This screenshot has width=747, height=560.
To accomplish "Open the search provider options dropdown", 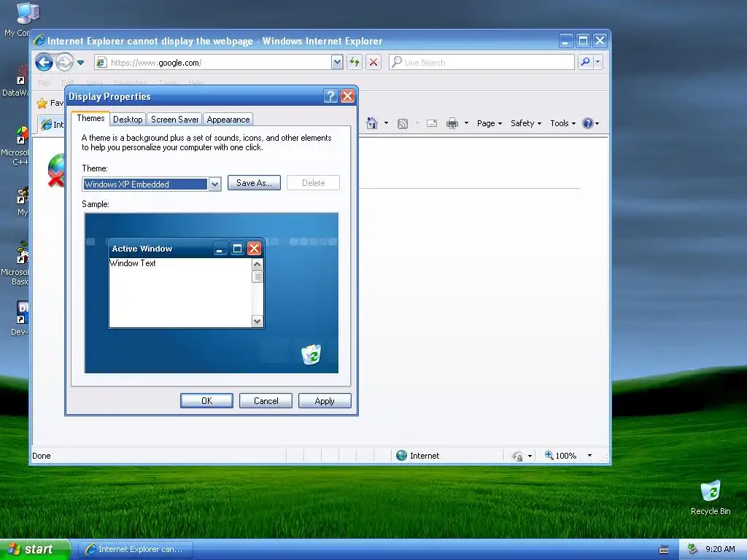I will pyautogui.click(x=598, y=63).
